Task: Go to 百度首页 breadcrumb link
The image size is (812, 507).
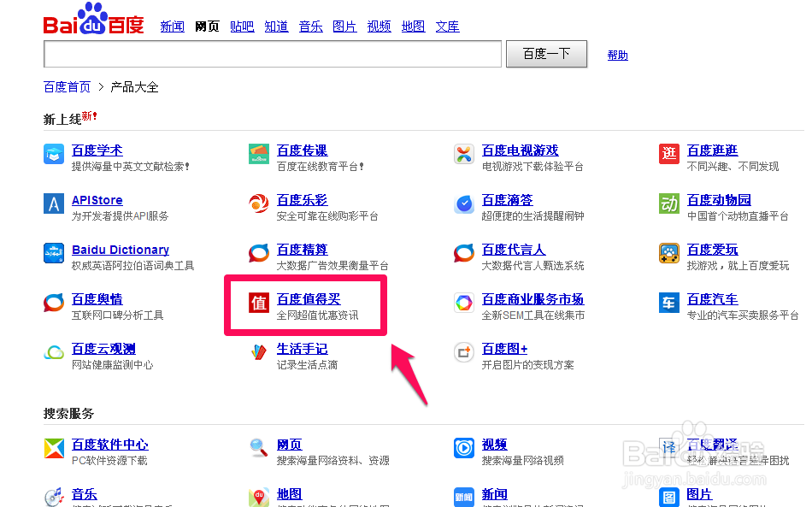Action: [x=67, y=87]
